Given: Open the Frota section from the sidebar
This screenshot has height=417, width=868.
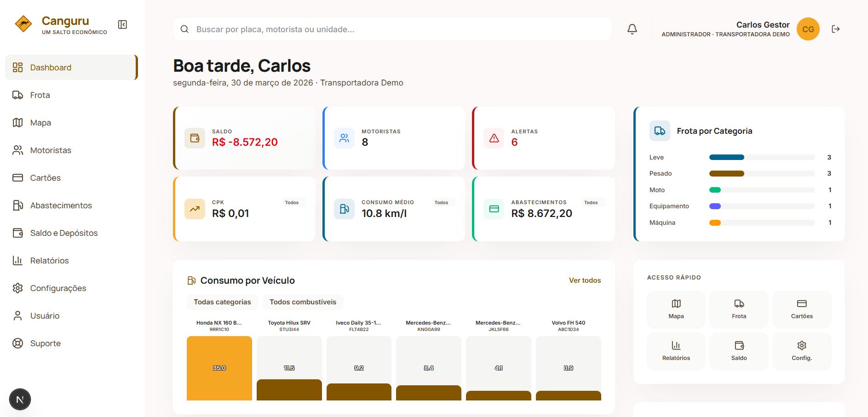Looking at the screenshot, I should pos(40,95).
